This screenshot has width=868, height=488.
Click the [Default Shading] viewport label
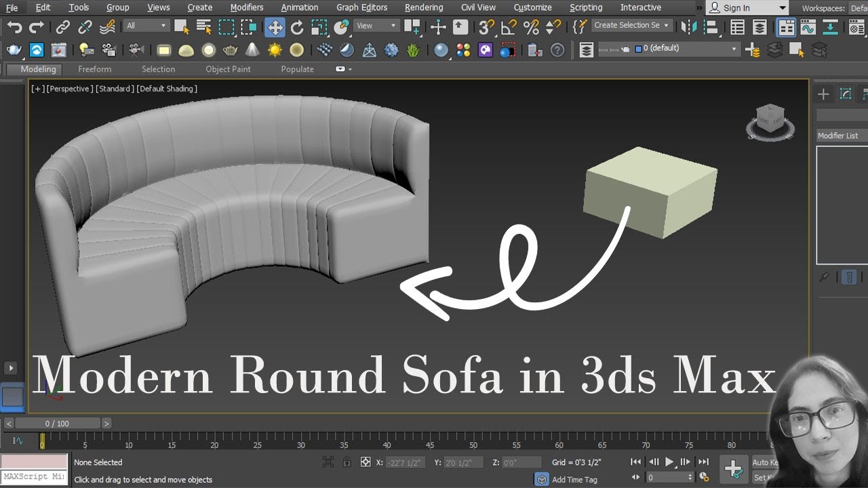tap(167, 89)
